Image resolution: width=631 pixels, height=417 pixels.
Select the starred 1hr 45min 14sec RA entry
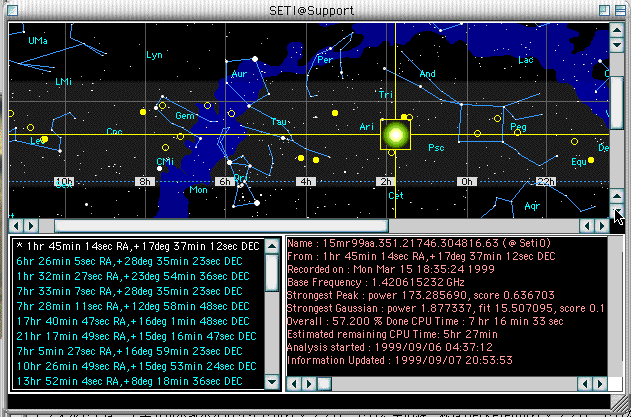[x=138, y=245]
